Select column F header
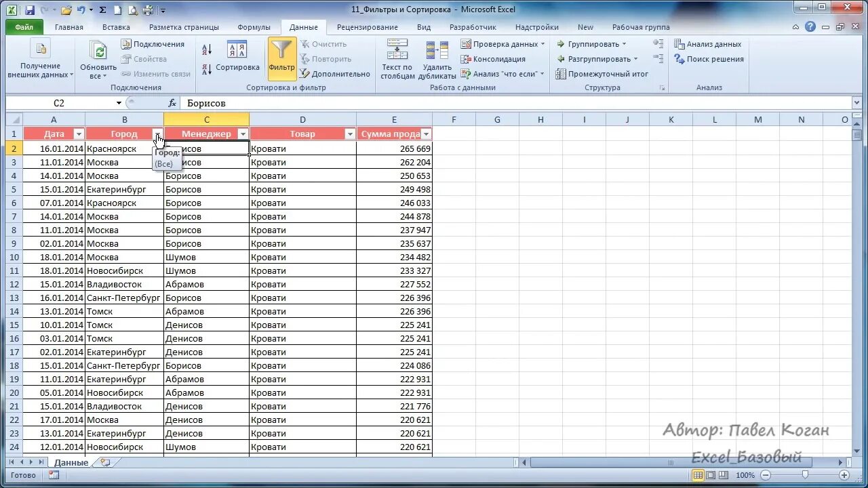Screen dimensions: 868x488 (454, 119)
